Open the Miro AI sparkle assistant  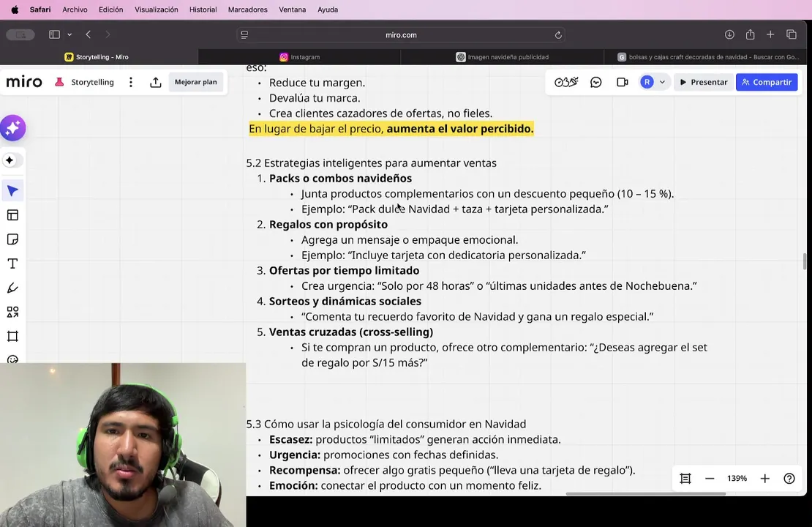point(13,128)
